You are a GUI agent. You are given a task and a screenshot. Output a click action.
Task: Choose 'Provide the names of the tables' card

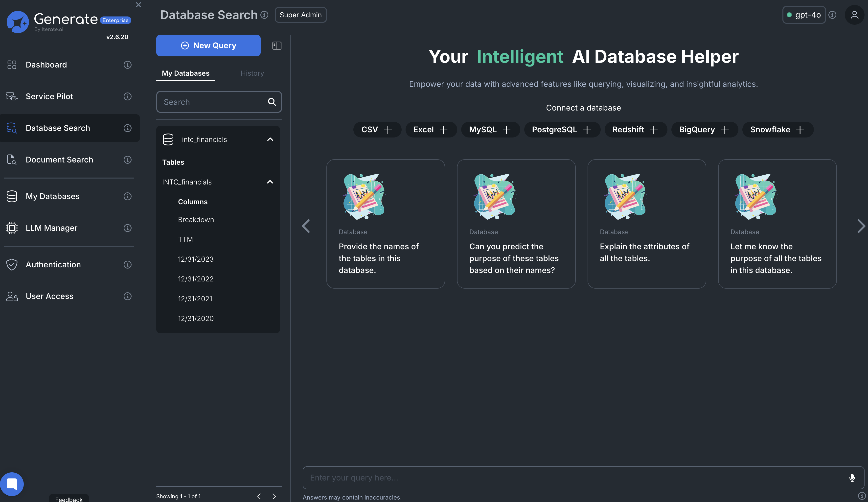(386, 224)
